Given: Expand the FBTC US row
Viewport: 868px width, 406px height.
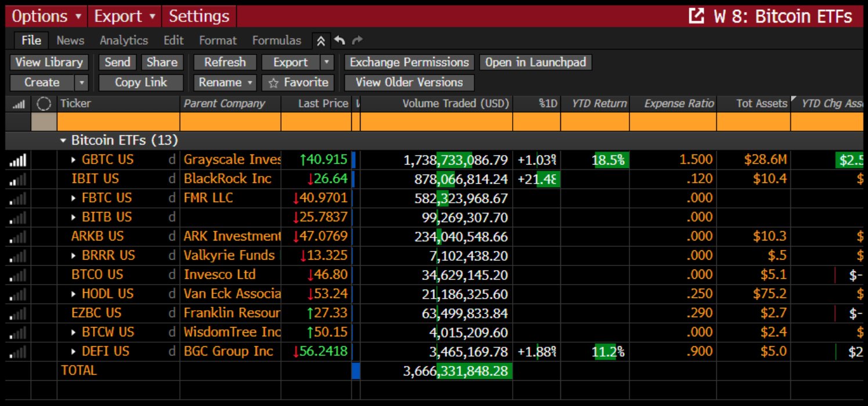Looking at the screenshot, I should click(74, 198).
